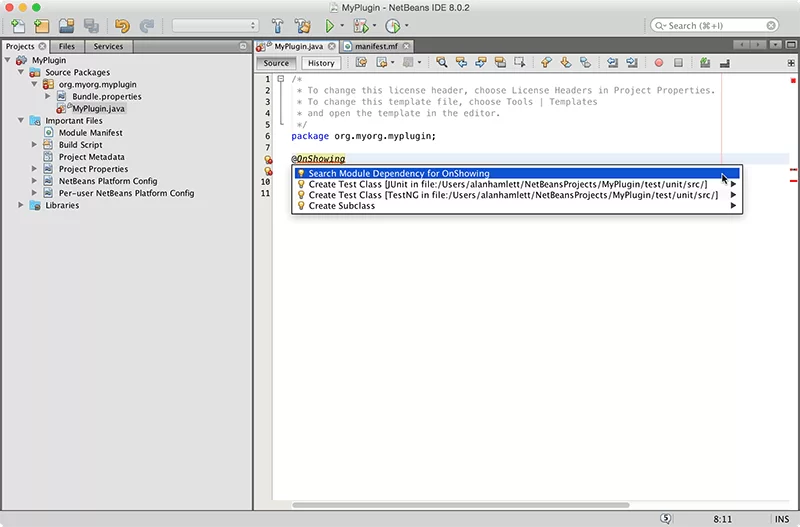Choose Create Test Class TestNG hint
800x527 pixels.
coord(517,195)
